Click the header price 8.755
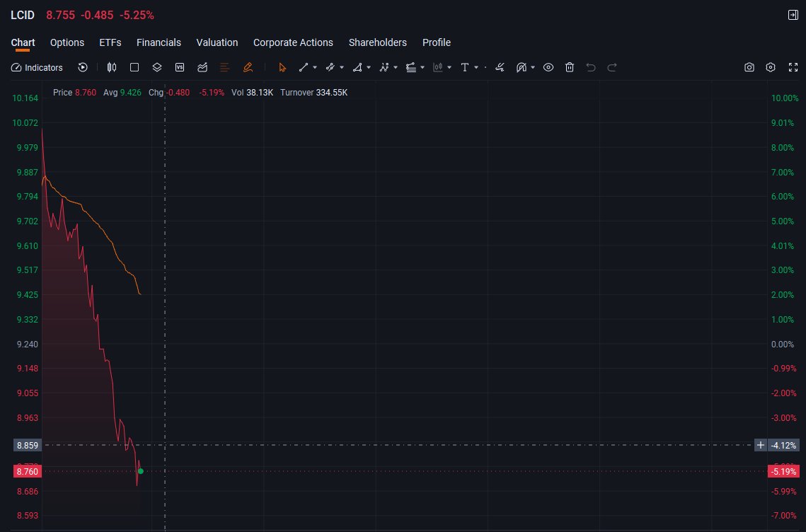Viewport: 806px width, 532px height. (x=61, y=15)
